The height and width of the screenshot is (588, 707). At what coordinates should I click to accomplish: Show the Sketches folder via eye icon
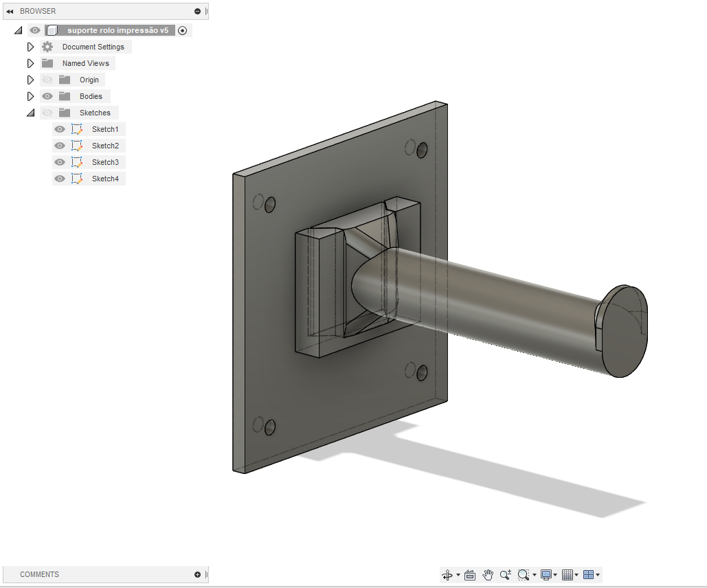(x=47, y=113)
